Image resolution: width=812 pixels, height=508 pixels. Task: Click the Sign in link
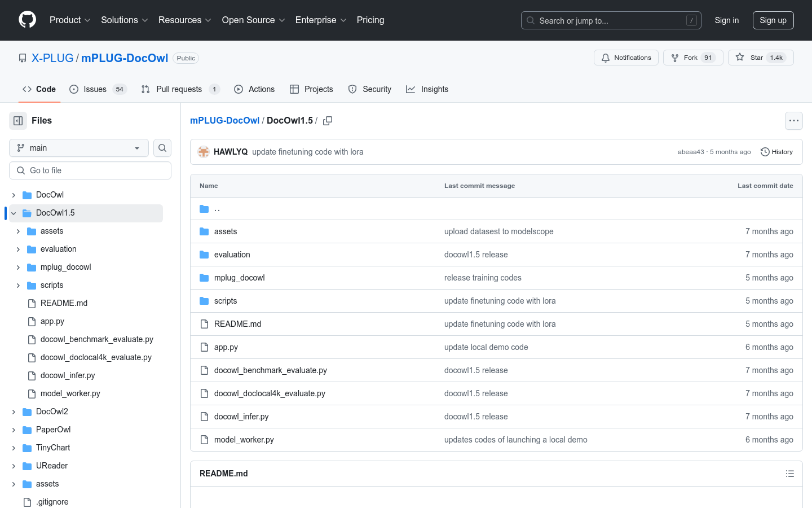(727, 20)
